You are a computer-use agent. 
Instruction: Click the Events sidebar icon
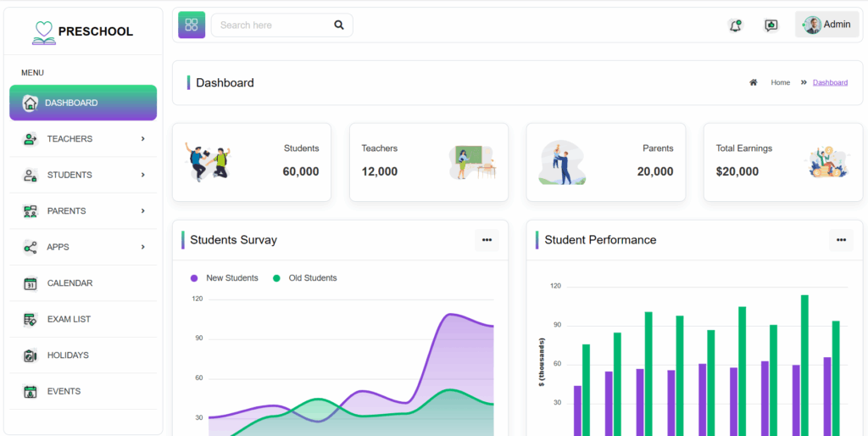31,392
